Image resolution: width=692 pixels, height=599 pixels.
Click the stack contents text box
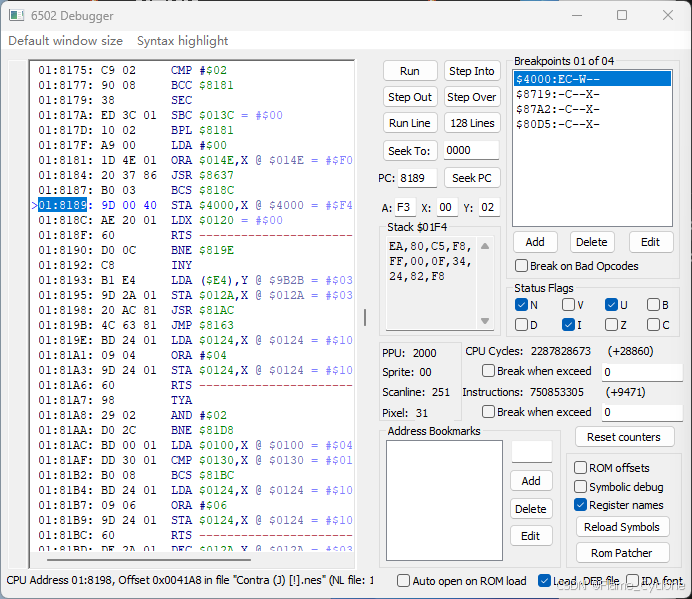[x=432, y=284]
